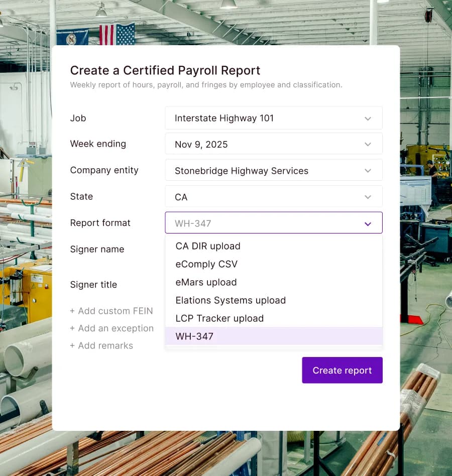Choose eMars upload format

tap(274, 282)
